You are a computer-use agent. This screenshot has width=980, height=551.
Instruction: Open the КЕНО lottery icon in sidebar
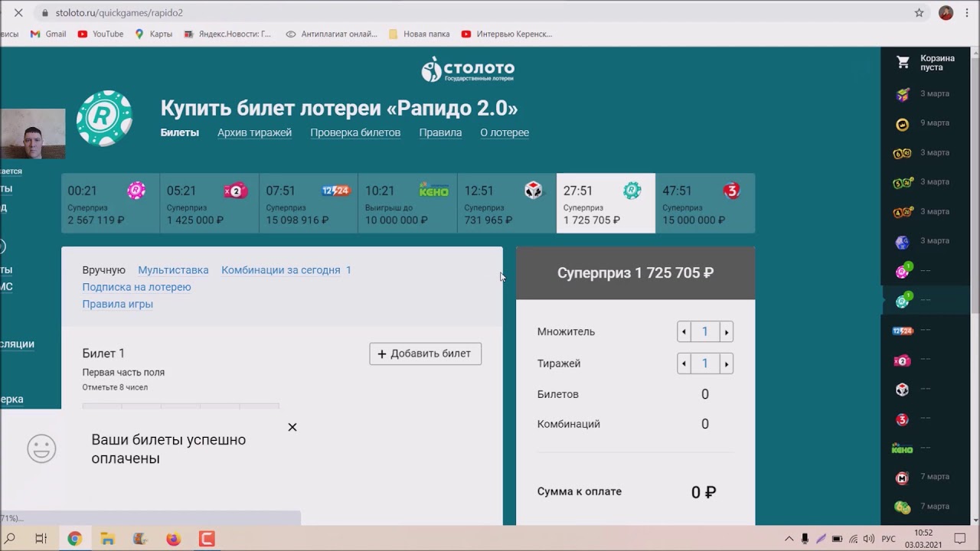[903, 448]
